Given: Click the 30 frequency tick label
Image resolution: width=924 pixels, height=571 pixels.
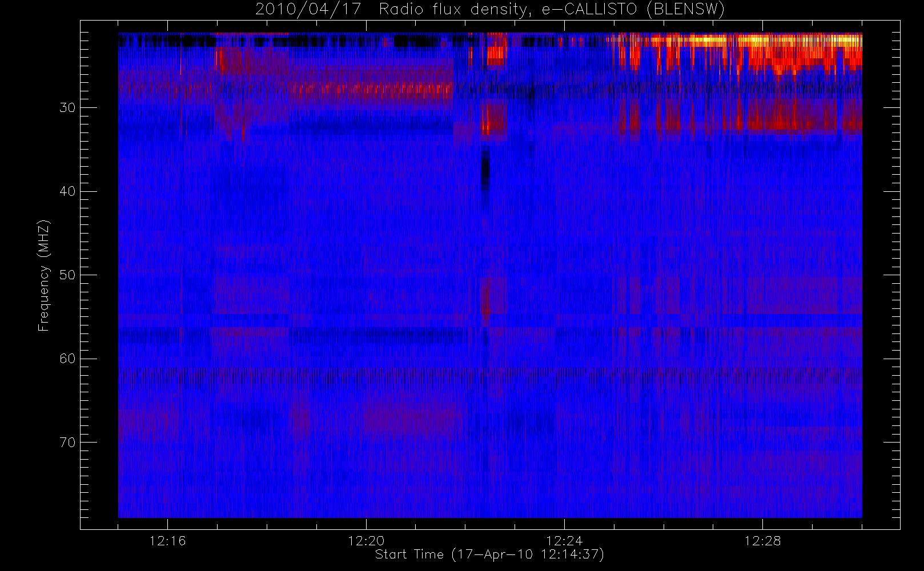Looking at the screenshot, I should [x=67, y=108].
